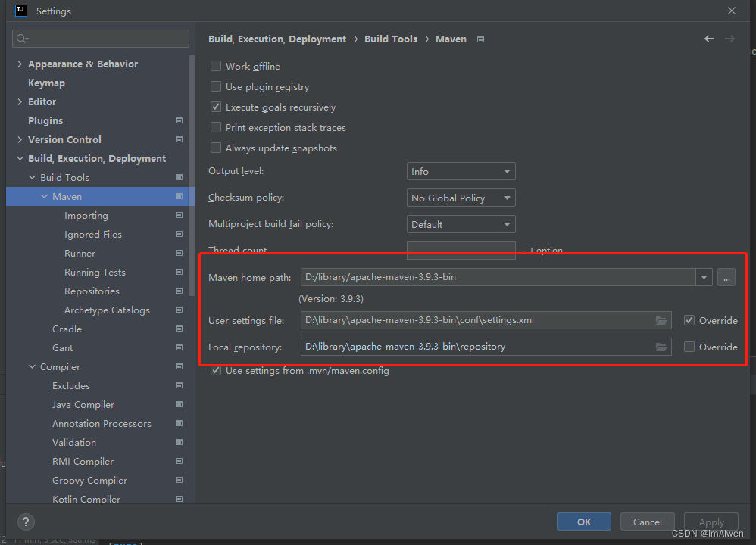Click the small icon after Maven breadcrumb

480,39
